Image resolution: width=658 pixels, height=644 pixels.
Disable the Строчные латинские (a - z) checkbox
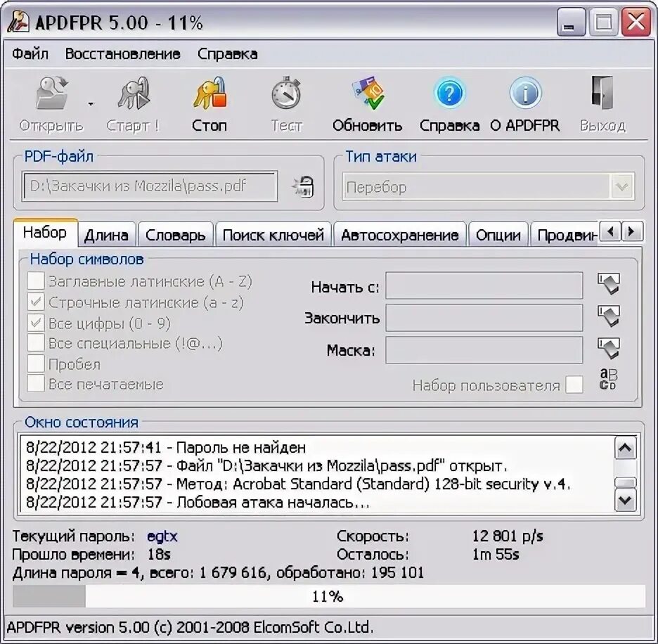(35, 302)
